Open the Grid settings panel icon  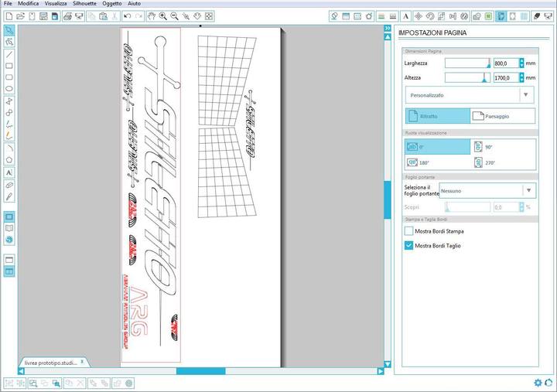click(x=524, y=16)
